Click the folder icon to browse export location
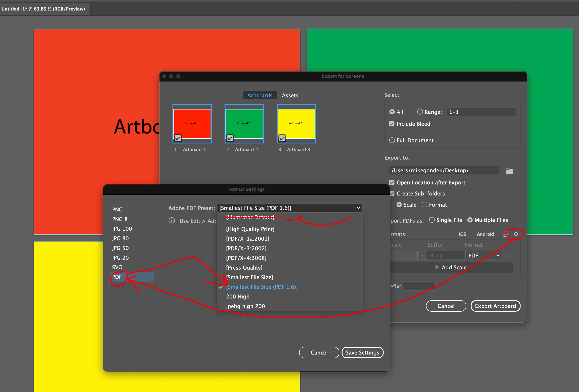579x392 pixels. coord(509,171)
